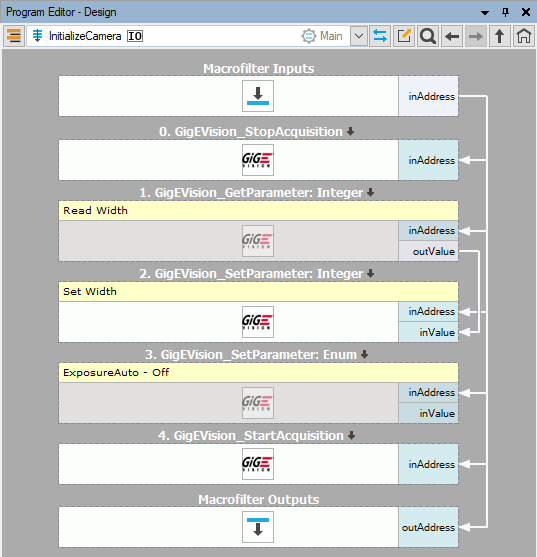Select the outValue port of Read Width
The height and width of the screenshot is (557, 537).
(x=429, y=252)
